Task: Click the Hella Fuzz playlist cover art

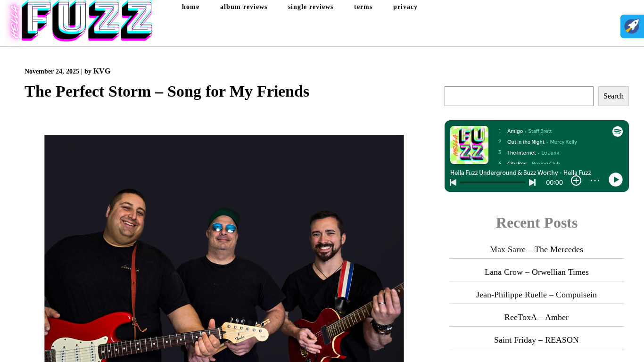Action: click(x=469, y=145)
